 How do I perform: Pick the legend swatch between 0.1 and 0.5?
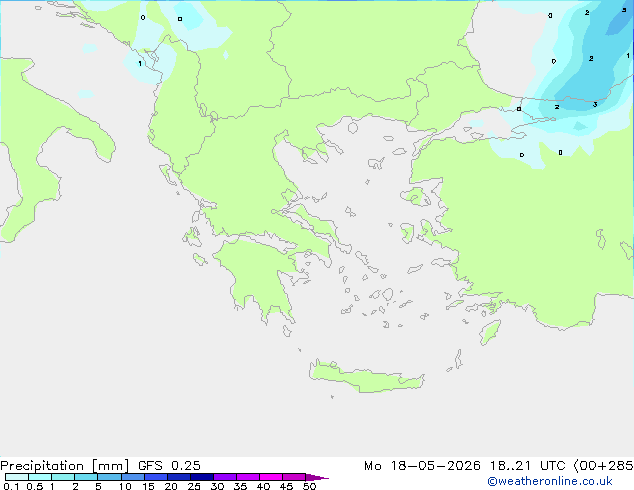[17, 477]
